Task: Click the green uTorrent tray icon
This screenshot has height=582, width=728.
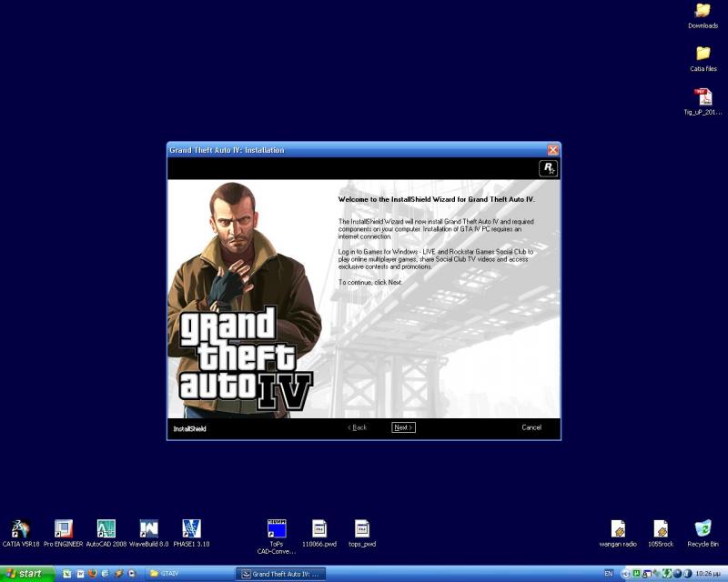Action: [x=636, y=574]
